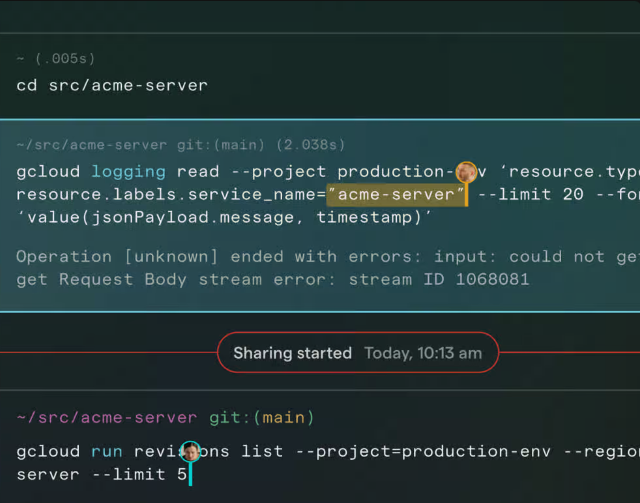The image size is (640, 503).
Task: Click the teal collaborator avatar cursor
Action: click(x=190, y=452)
